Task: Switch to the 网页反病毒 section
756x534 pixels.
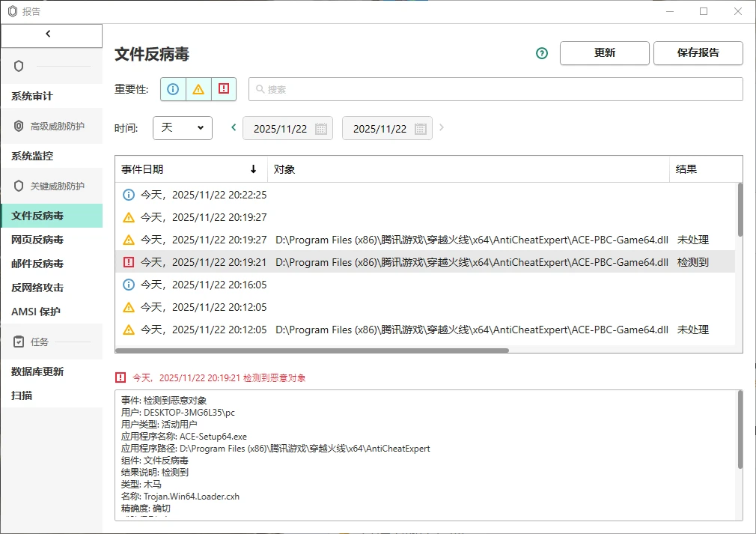Action: coord(37,239)
